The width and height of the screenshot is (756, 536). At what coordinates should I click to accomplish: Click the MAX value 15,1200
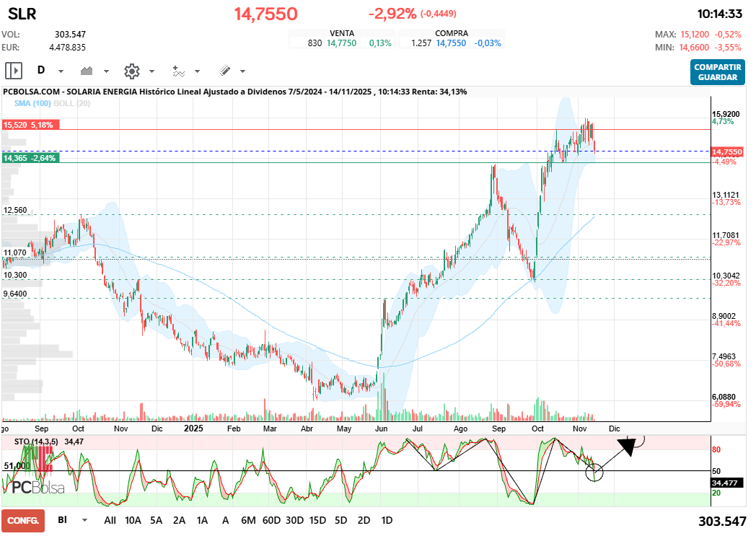pos(695,35)
